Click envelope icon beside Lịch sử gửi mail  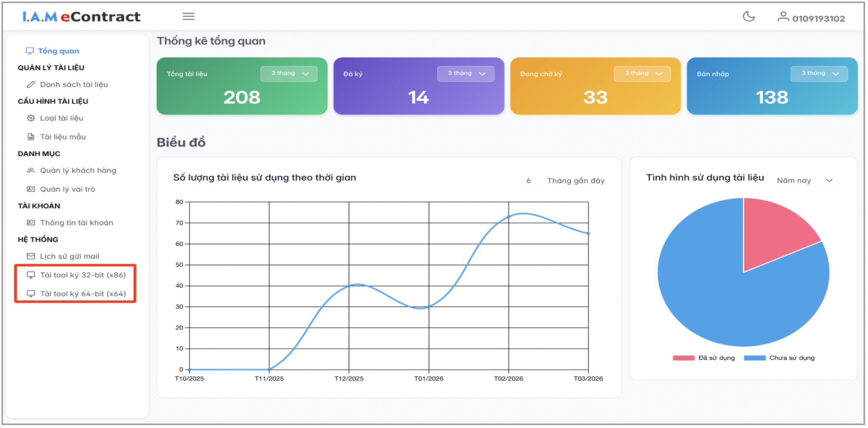click(x=31, y=256)
